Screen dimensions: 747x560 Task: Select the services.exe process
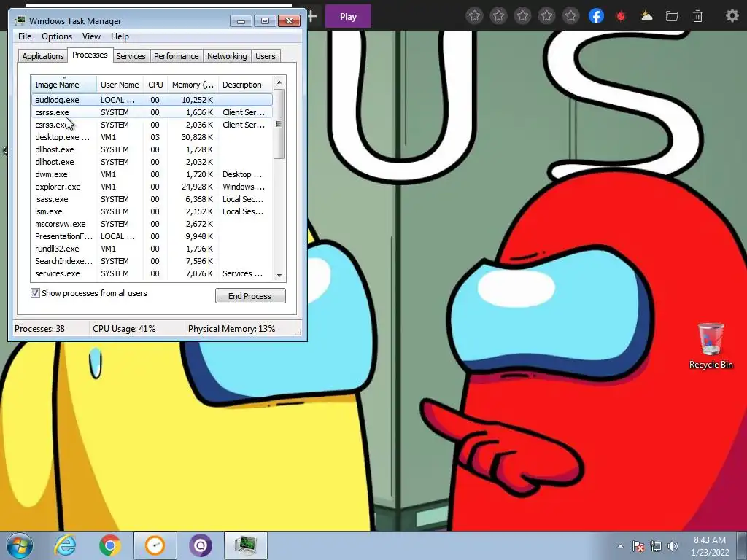[152, 273]
